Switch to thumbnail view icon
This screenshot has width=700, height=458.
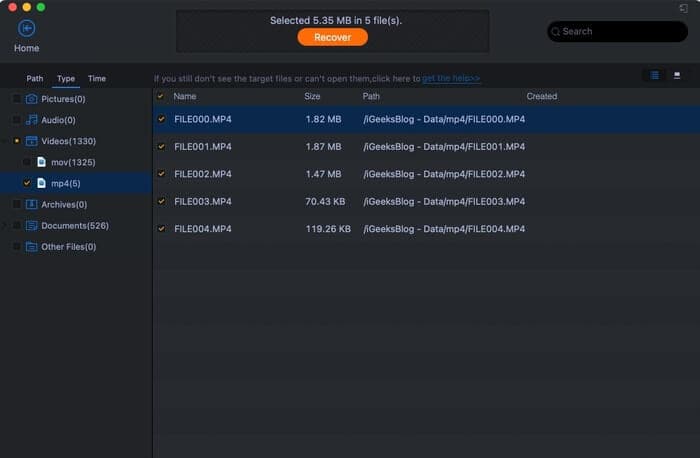click(x=677, y=75)
